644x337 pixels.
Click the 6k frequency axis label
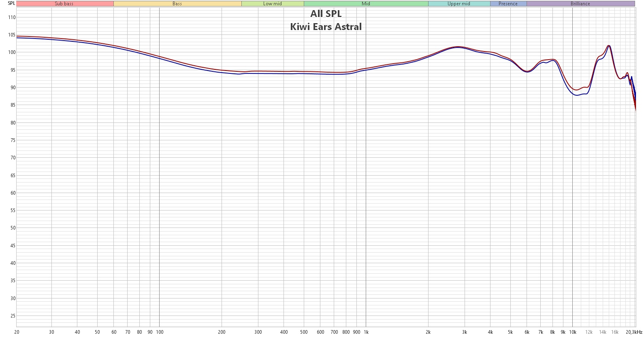(527, 332)
